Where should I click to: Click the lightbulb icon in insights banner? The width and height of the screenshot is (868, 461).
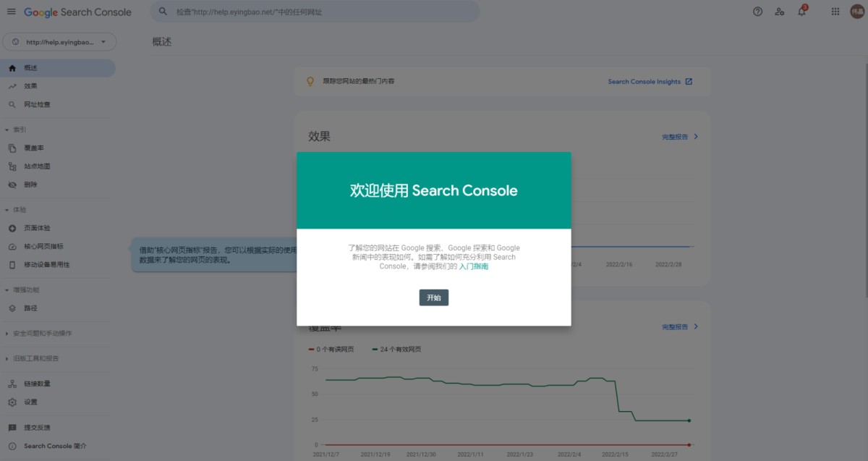coord(310,81)
